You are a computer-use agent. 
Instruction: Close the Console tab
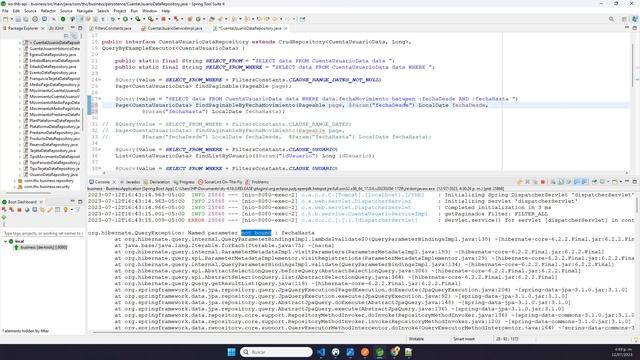tap(114, 182)
